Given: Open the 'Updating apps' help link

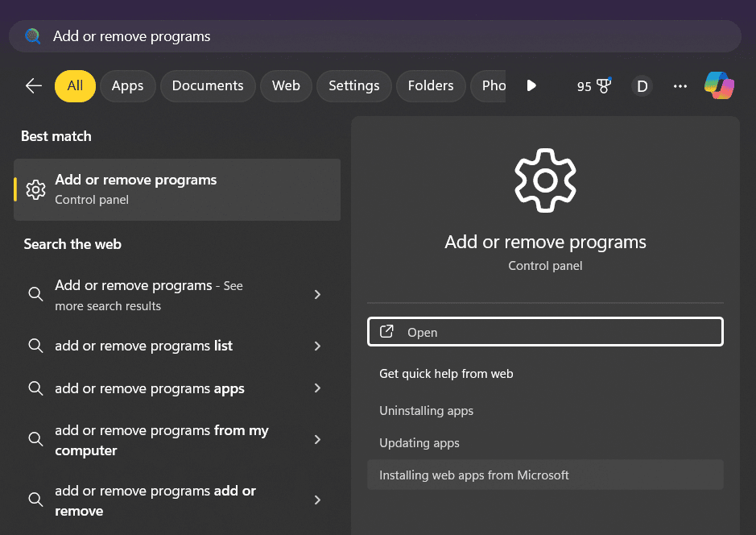Looking at the screenshot, I should [419, 443].
